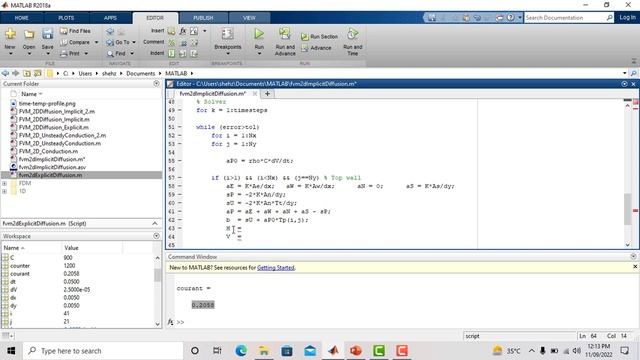Open Microsoft Edge from taskbar
The height and width of the screenshot is (360, 640).
[241, 351]
